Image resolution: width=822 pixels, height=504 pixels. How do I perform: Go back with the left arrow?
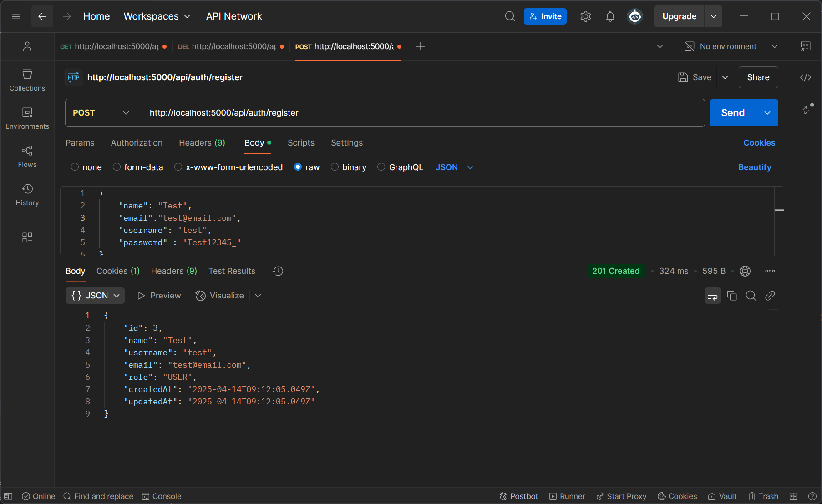coord(42,16)
